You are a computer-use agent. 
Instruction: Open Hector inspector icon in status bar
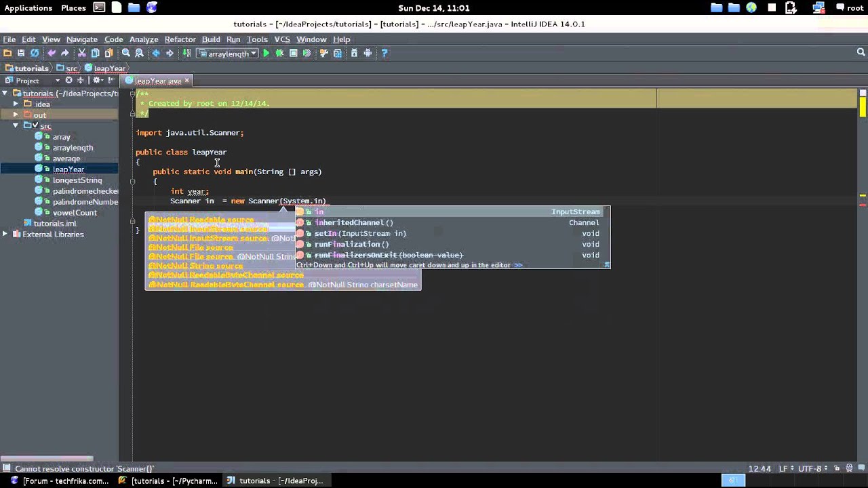pyautogui.click(x=848, y=468)
